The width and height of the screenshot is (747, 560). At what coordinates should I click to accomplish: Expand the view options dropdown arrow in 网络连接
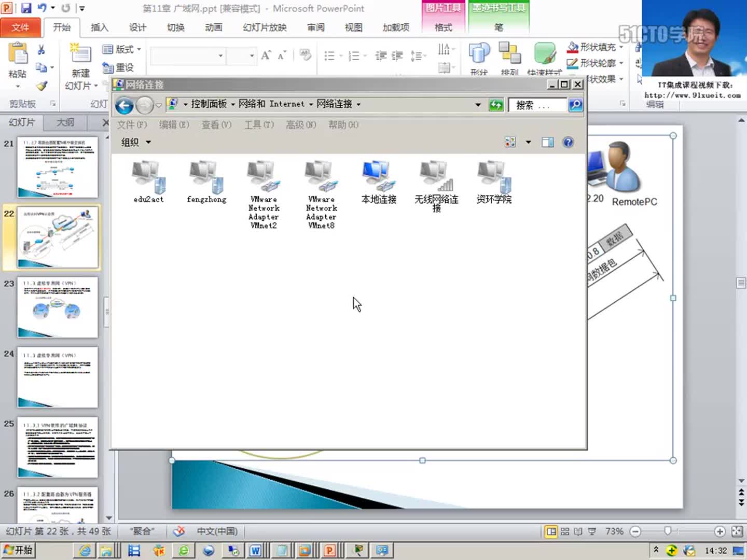[528, 142]
